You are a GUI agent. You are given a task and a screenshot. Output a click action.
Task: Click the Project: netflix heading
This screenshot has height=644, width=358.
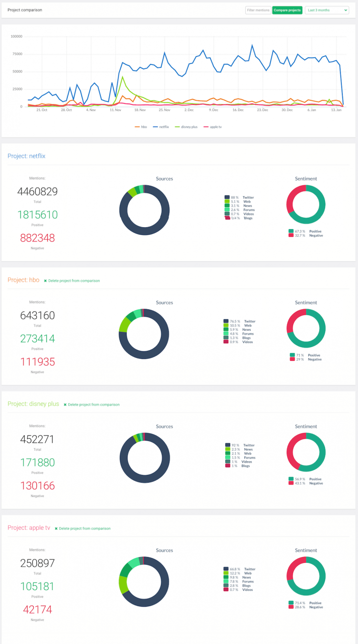tap(26, 156)
